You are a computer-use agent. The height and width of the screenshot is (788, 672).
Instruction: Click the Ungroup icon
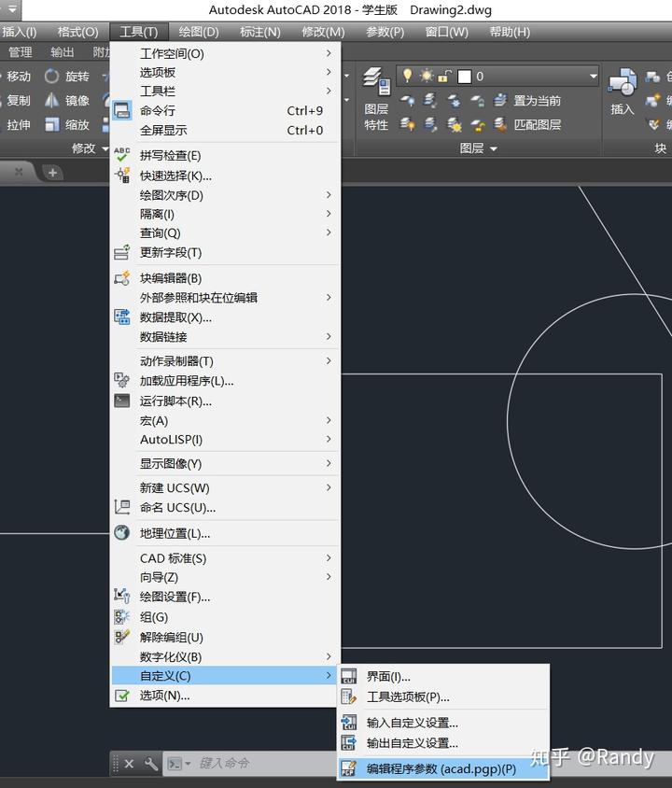[122, 637]
